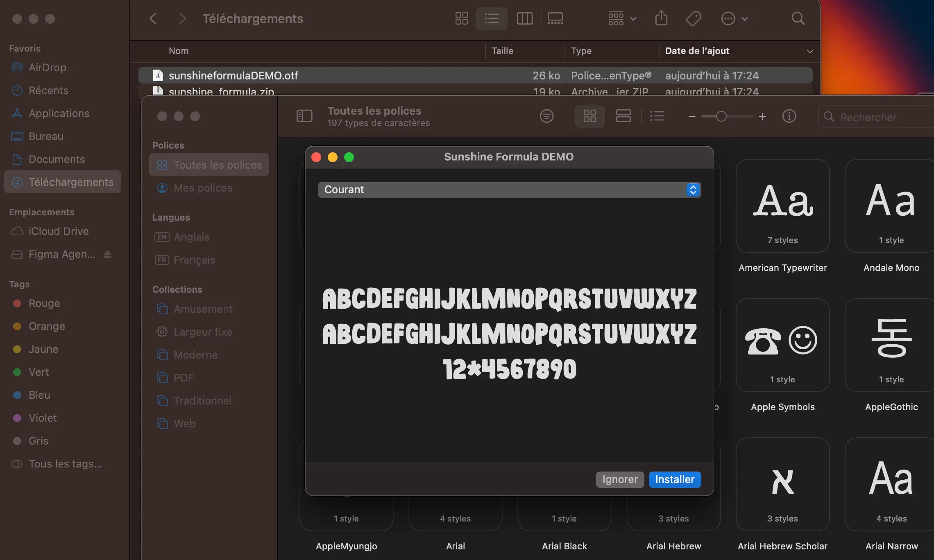934x560 pixels.
Task: Select the Apple Symbols font card
Action: (782, 345)
